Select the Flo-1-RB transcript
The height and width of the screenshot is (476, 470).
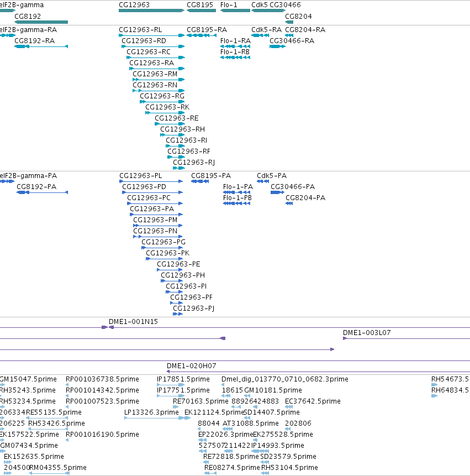(235, 57)
